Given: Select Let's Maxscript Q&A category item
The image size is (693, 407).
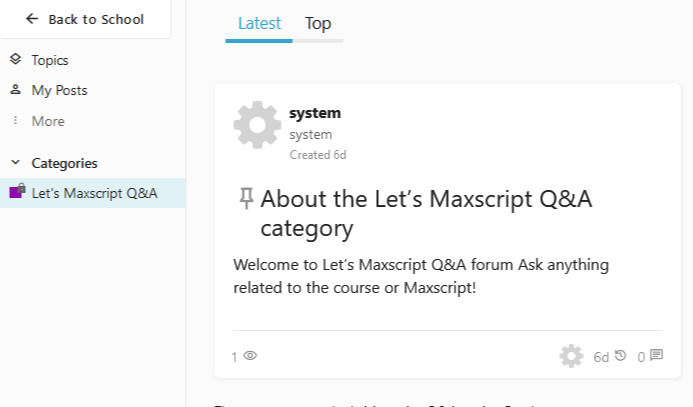Looking at the screenshot, I should pos(93,193).
